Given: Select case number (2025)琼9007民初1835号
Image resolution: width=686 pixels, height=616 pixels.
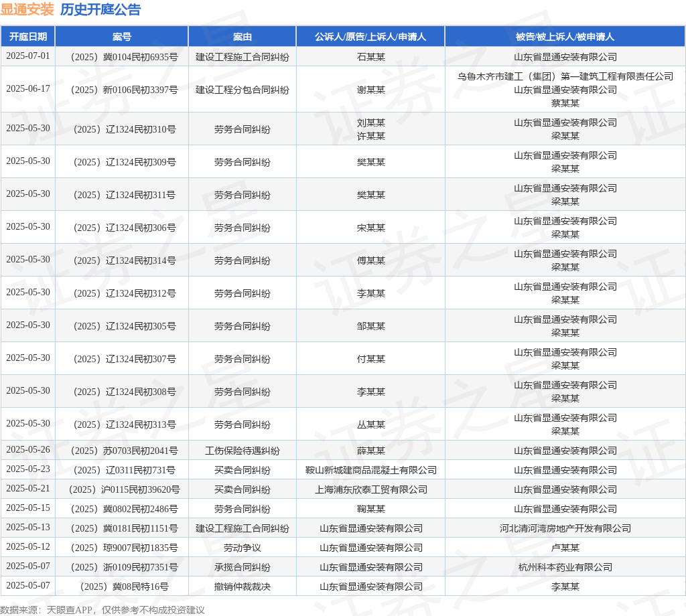Looking at the screenshot, I should point(123,547).
